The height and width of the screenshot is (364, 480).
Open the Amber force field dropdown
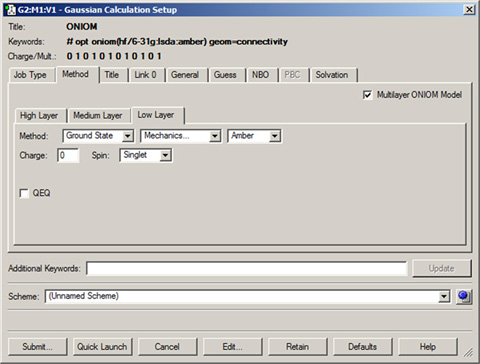254,136
